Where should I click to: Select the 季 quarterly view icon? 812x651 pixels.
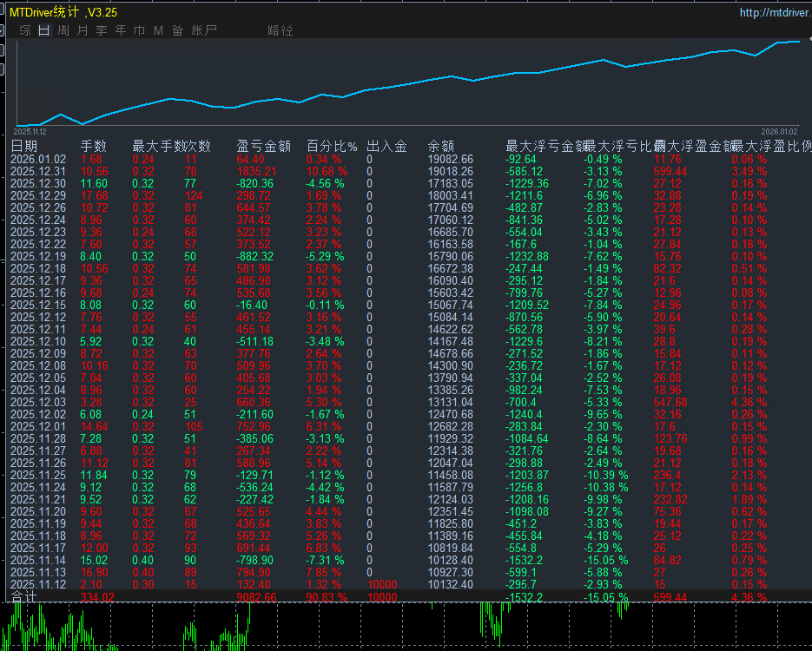point(101,30)
